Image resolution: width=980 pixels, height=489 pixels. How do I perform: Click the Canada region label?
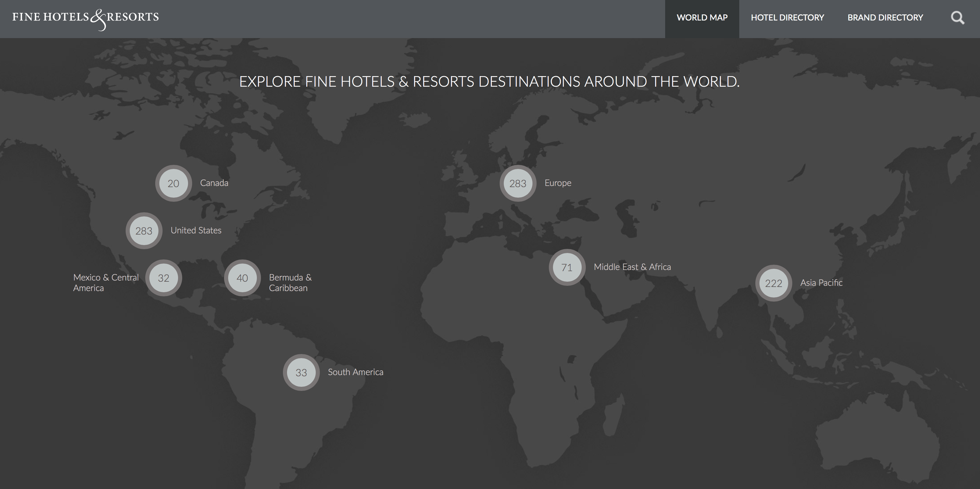tap(214, 182)
